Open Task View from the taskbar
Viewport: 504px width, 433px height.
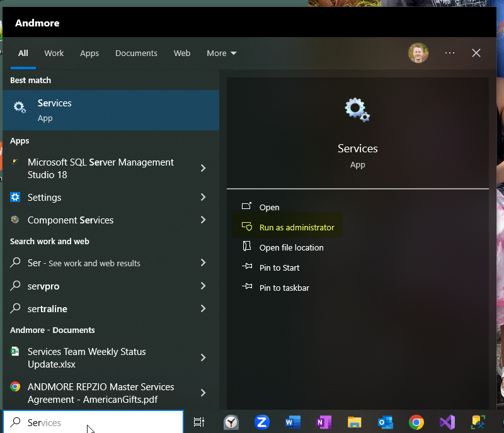[x=199, y=422]
